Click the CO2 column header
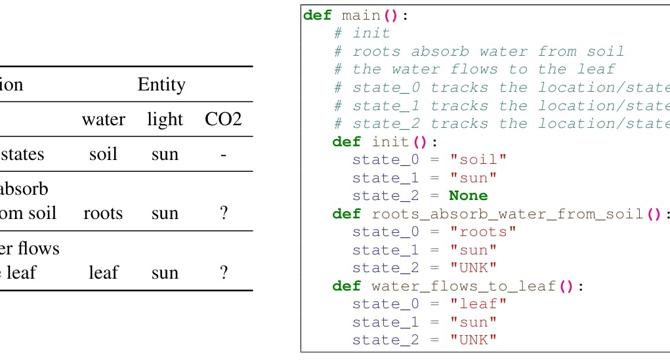670x360 pixels. click(x=223, y=119)
